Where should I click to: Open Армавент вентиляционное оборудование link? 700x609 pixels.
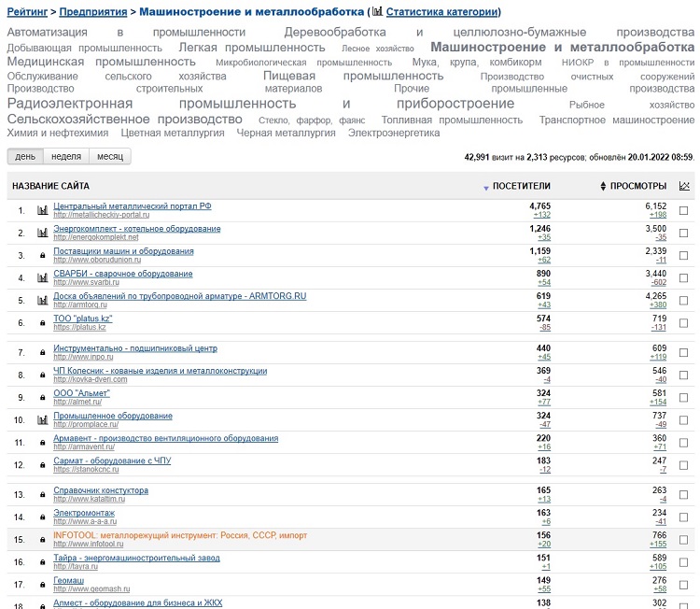click(x=165, y=438)
